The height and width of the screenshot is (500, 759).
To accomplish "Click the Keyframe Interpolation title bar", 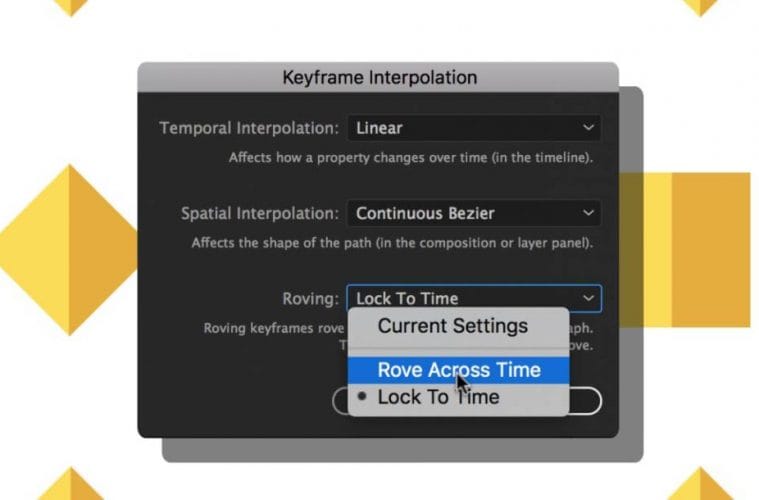I will 379,77.
